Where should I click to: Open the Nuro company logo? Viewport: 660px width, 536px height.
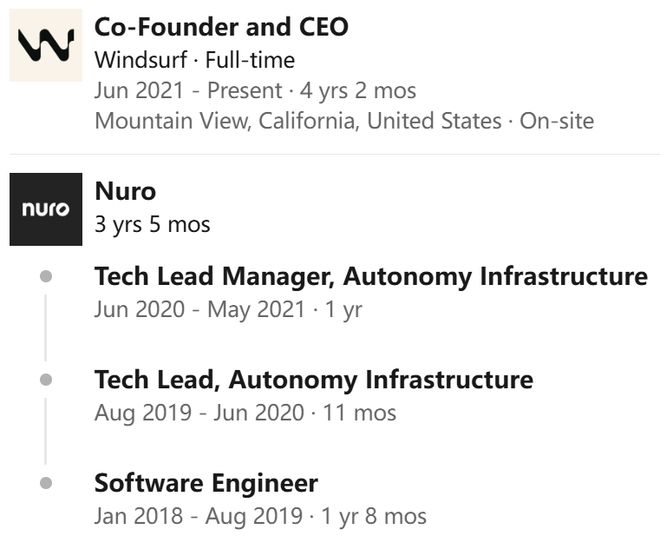click(x=45, y=209)
